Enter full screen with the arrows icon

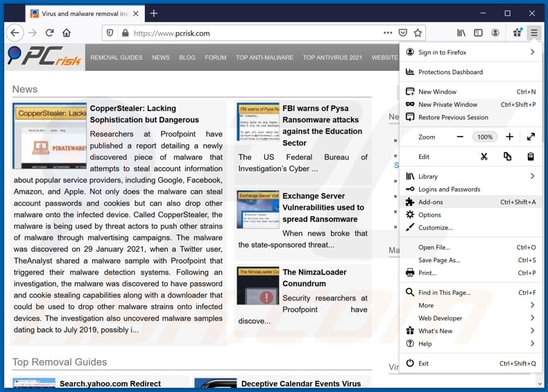click(x=531, y=137)
